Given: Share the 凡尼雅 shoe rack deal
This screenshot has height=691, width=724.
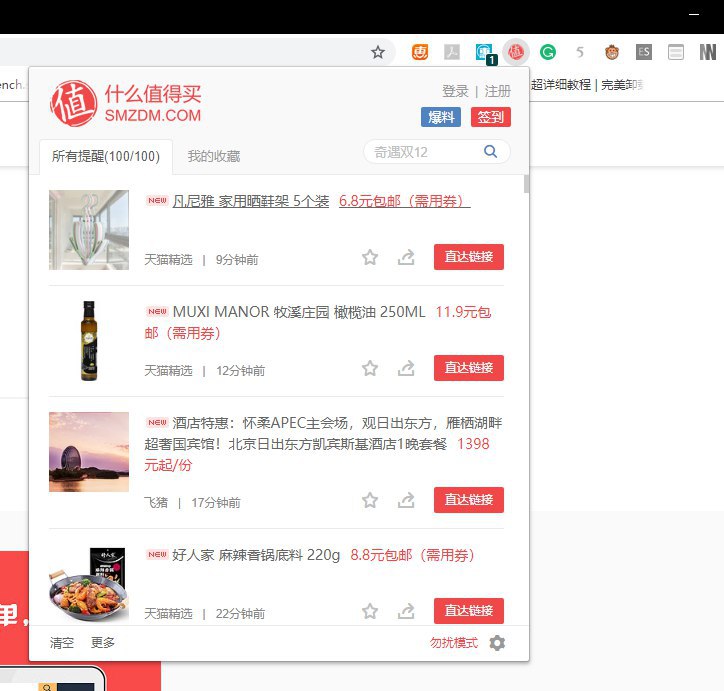Looking at the screenshot, I should click(x=406, y=258).
